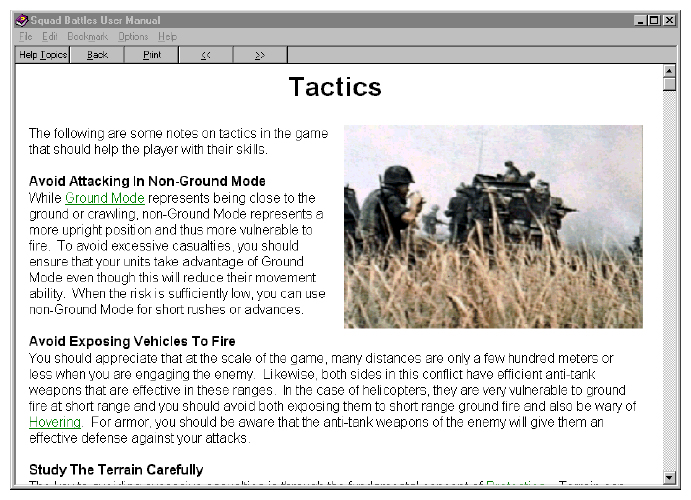This screenshot has height=500, width=691.
Task: Minimize the Squad Battles User Manual window
Action: 640,20
